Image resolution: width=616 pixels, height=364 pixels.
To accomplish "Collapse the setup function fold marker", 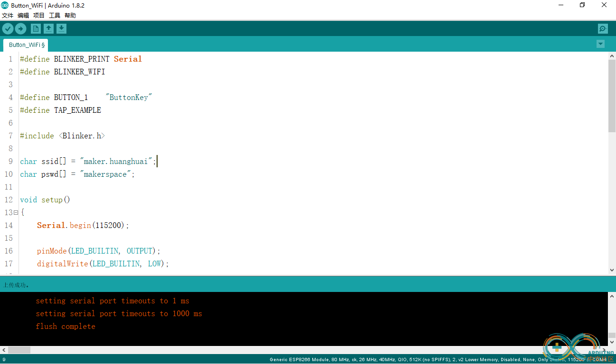I will coord(16,212).
